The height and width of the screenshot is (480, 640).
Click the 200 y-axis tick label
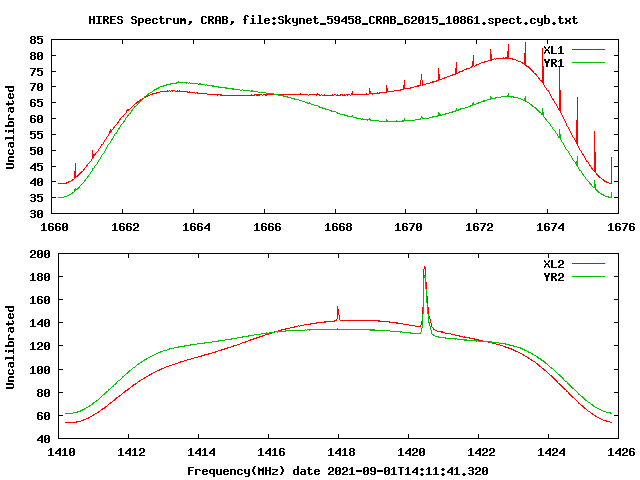coord(40,254)
